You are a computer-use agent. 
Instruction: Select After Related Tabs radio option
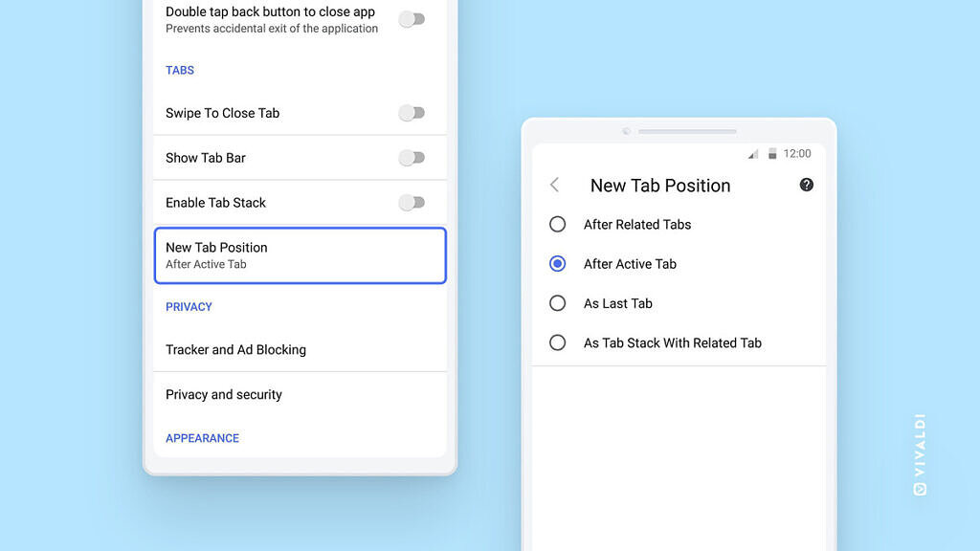pyautogui.click(x=558, y=224)
